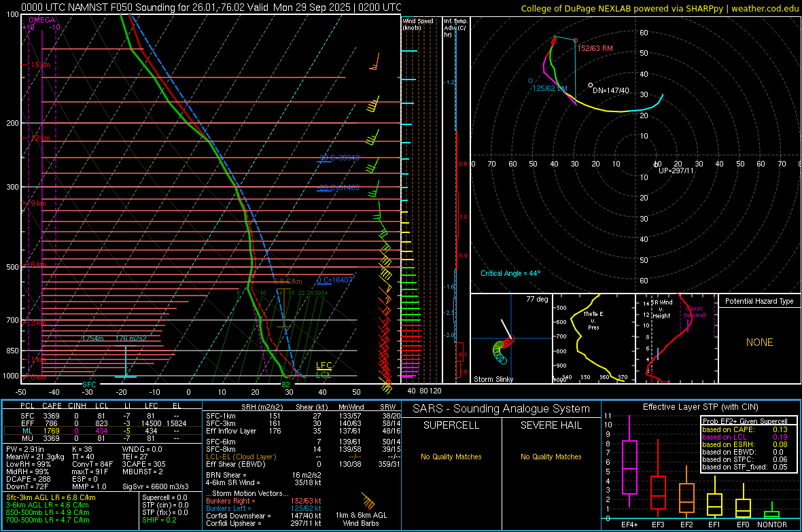Click 'No Quality Matches' under SEVERE HAIL

pyautogui.click(x=551, y=457)
